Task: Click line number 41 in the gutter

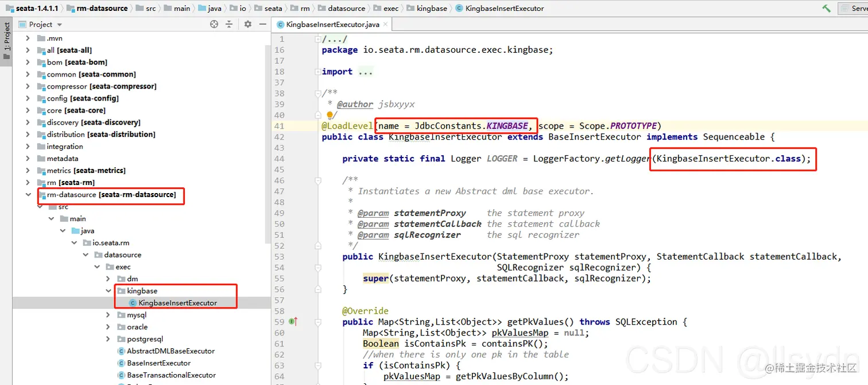Action: (279, 126)
